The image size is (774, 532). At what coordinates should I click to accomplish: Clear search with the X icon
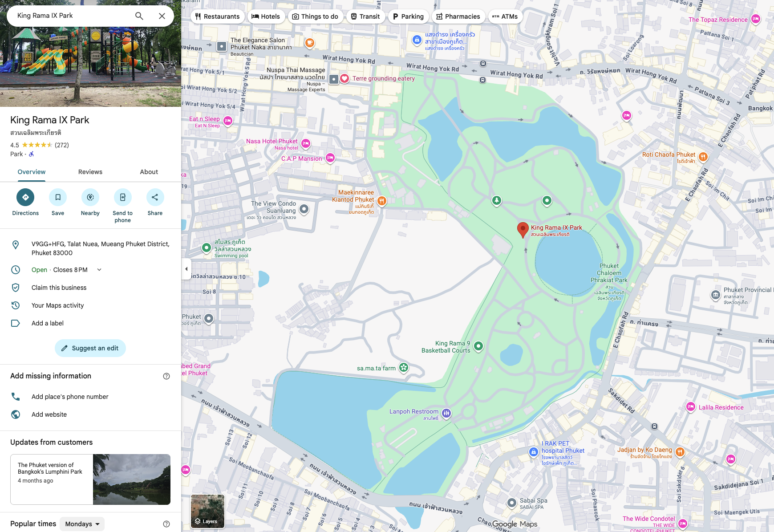pos(162,16)
